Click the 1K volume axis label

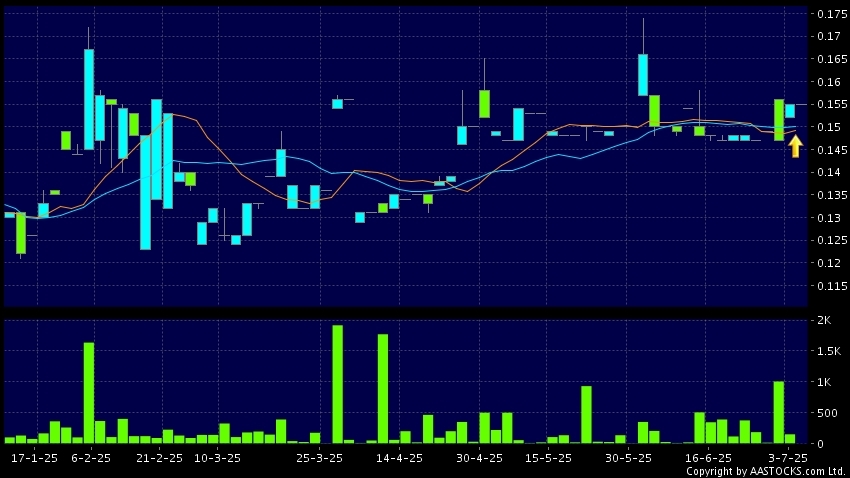pyautogui.click(x=824, y=382)
